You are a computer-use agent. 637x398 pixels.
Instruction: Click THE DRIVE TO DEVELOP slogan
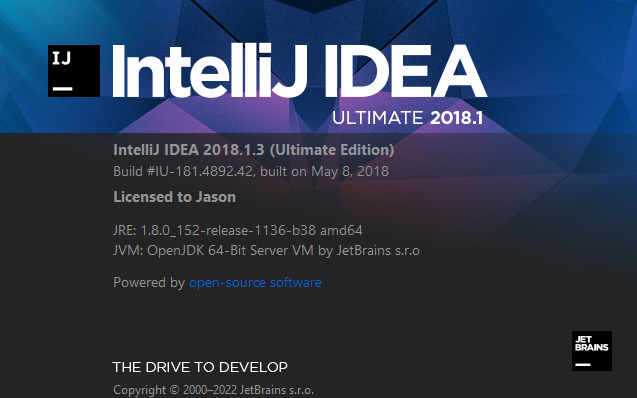point(200,367)
